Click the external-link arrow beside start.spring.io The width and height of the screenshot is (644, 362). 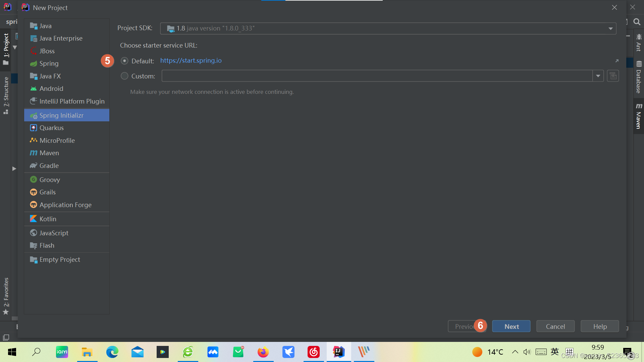coord(617,61)
